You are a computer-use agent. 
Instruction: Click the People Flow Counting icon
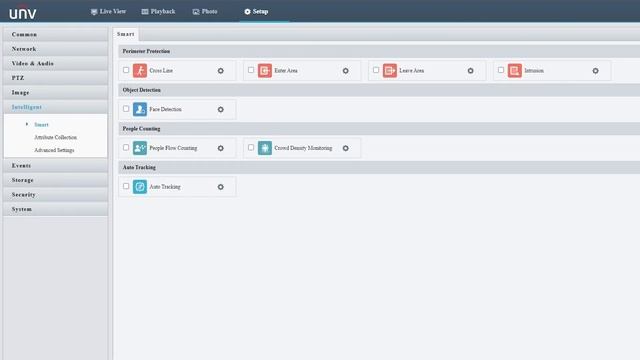[x=140, y=148]
